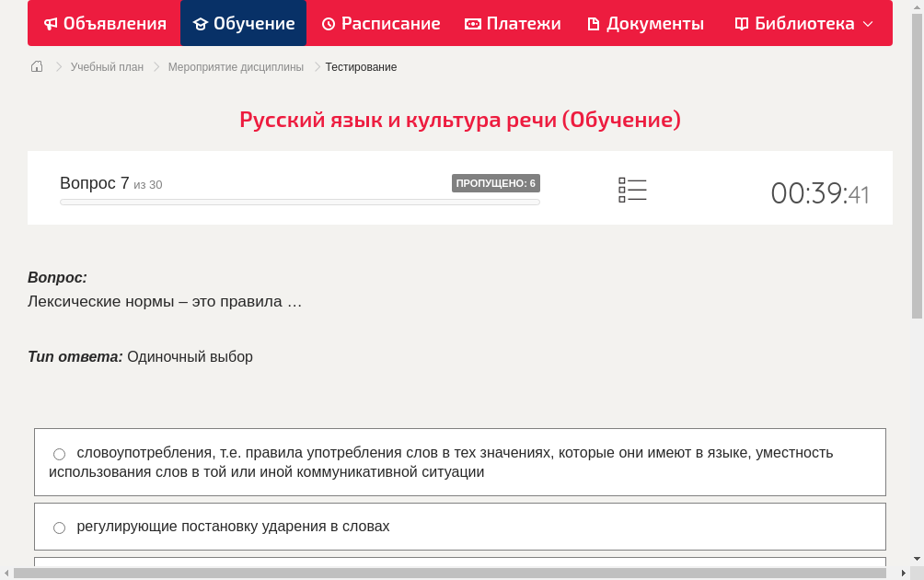Click the book icon beside Библиотека

(741, 23)
